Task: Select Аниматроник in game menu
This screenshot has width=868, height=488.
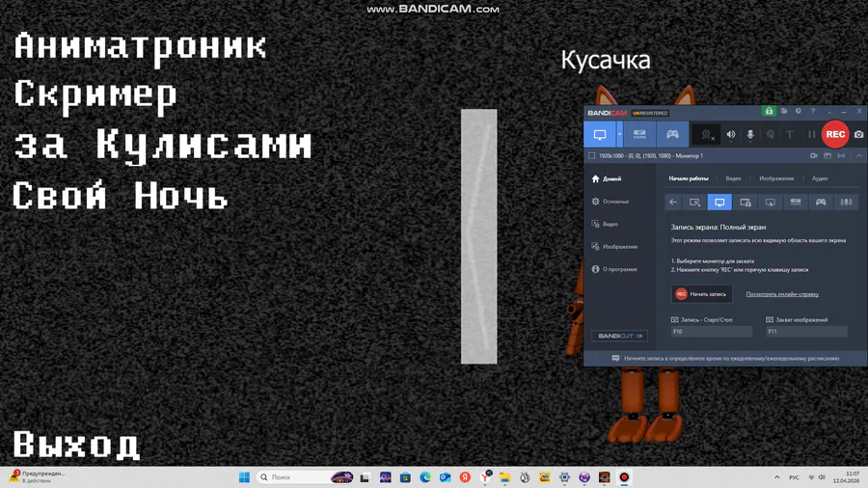Action: pyautogui.click(x=140, y=47)
